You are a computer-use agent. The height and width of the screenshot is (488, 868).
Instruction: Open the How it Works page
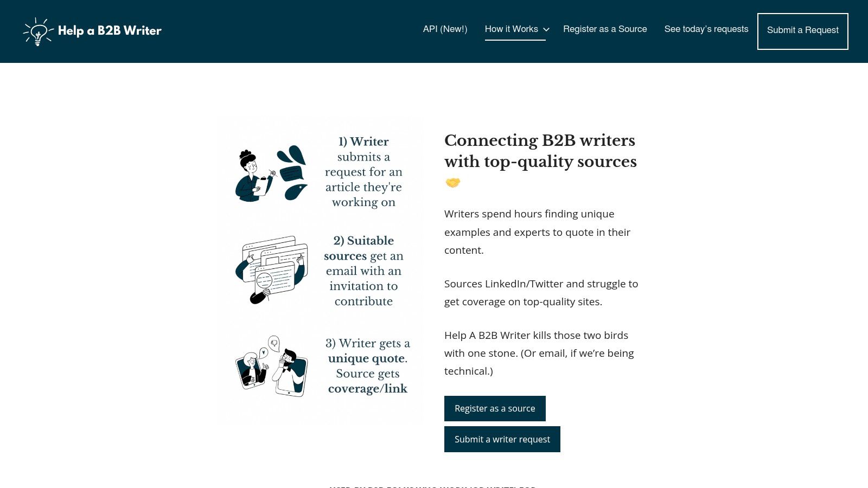pos(511,29)
